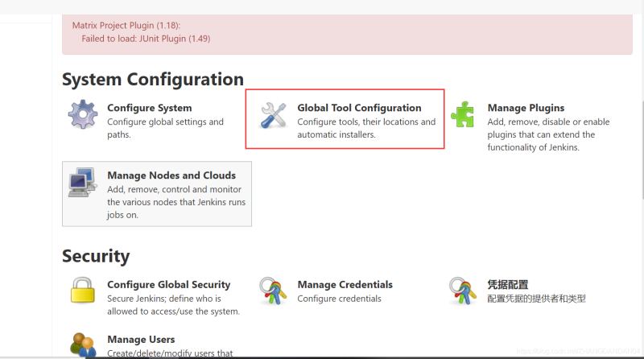Image resolution: width=644 pixels, height=359 pixels.
Task: Click the Manage Nodes description text
Action: [x=176, y=202]
